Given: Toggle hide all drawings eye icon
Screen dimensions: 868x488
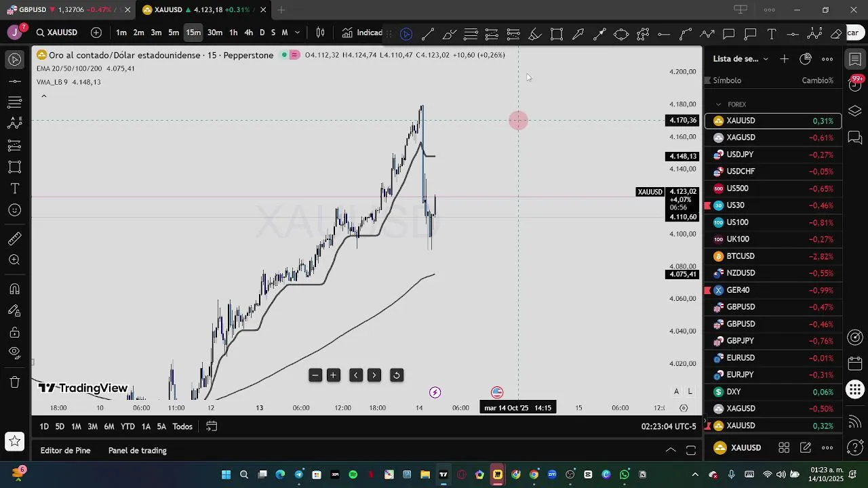Looking at the screenshot, I should point(14,352).
